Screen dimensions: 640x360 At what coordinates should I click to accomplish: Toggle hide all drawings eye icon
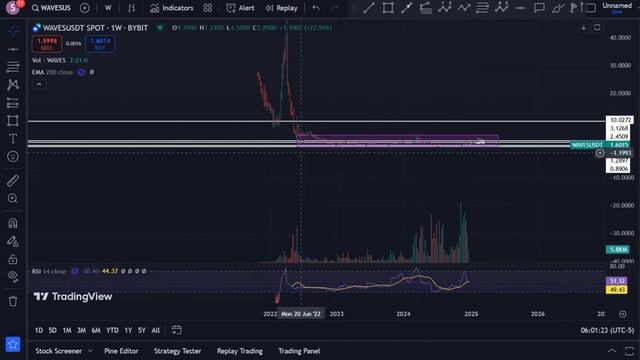[13, 277]
